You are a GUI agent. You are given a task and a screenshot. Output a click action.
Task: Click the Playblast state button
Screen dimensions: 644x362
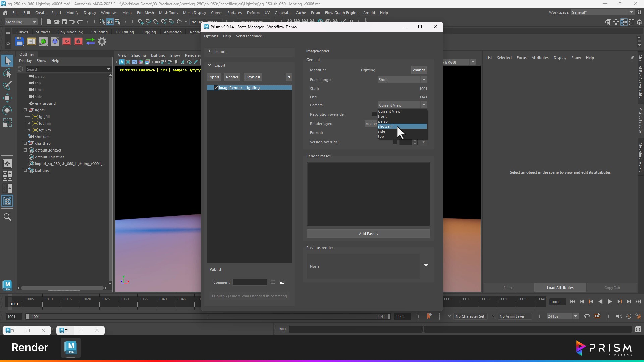(x=253, y=77)
